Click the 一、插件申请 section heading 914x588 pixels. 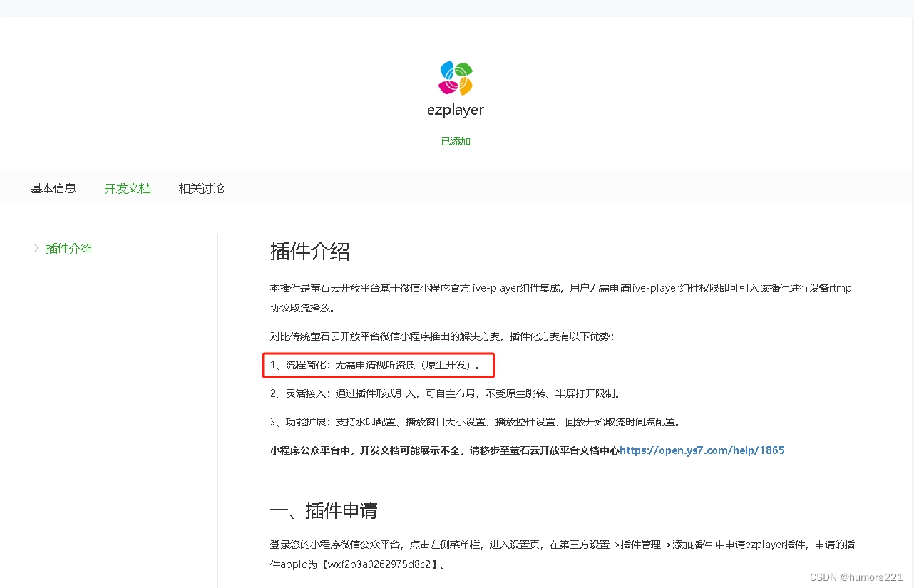[324, 510]
